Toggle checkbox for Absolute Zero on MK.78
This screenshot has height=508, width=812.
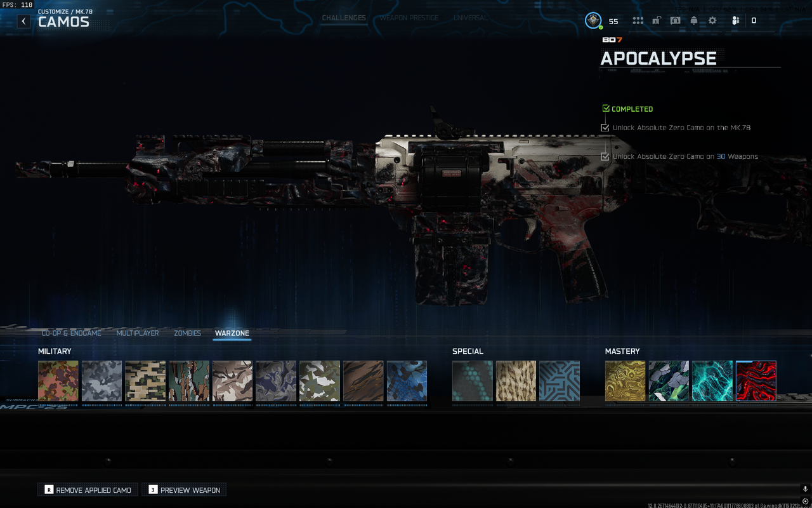click(605, 128)
